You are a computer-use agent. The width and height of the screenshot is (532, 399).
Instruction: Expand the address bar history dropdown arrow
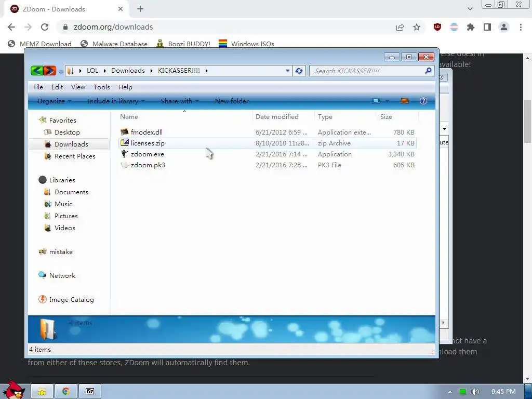pos(287,71)
